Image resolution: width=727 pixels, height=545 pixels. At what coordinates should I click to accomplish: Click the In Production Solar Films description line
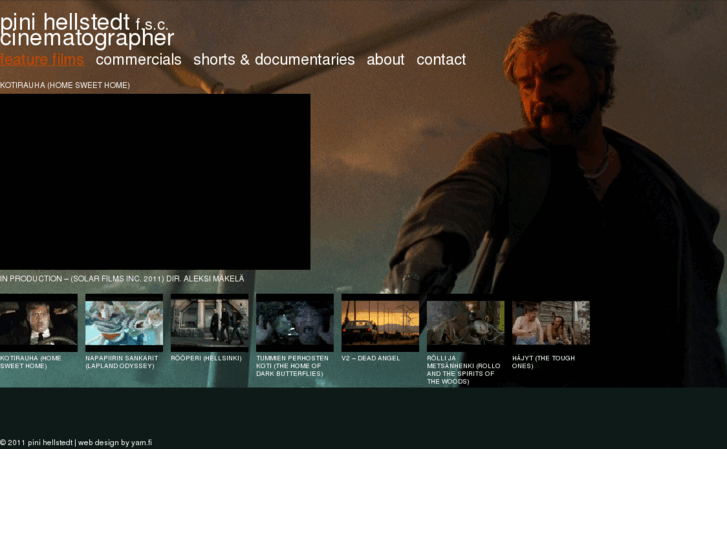pos(122,279)
